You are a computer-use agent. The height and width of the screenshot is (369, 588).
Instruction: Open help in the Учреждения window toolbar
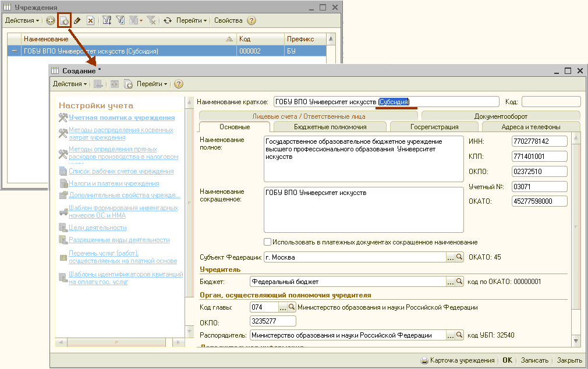click(x=252, y=20)
